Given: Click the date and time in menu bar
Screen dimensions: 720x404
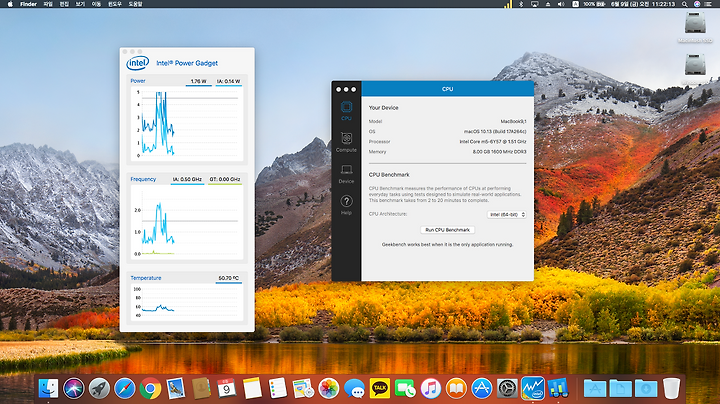Looking at the screenshot, I should (x=643, y=4).
